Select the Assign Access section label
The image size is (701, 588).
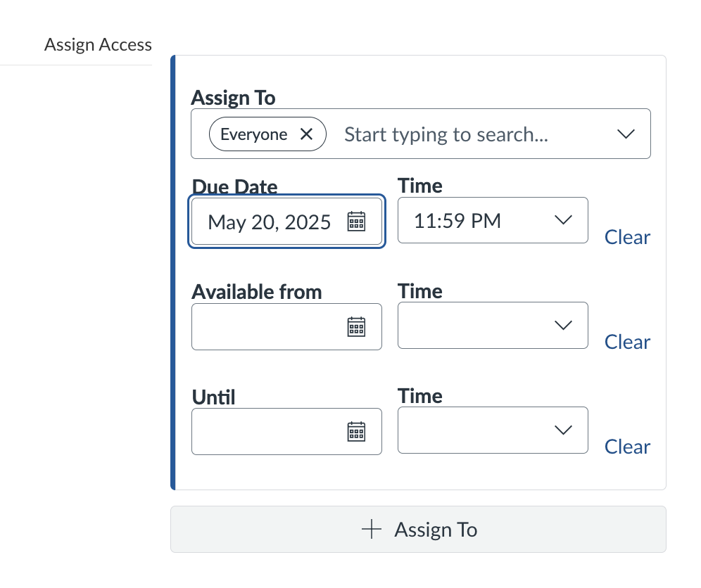[98, 45]
